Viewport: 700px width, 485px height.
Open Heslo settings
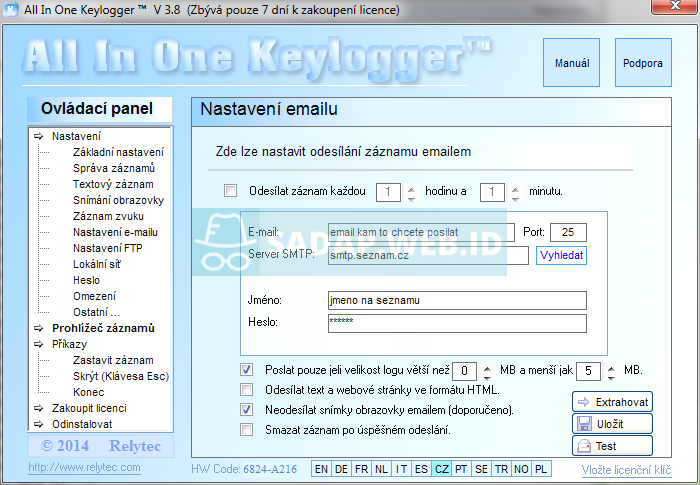pyautogui.click(x=86, y=280)
